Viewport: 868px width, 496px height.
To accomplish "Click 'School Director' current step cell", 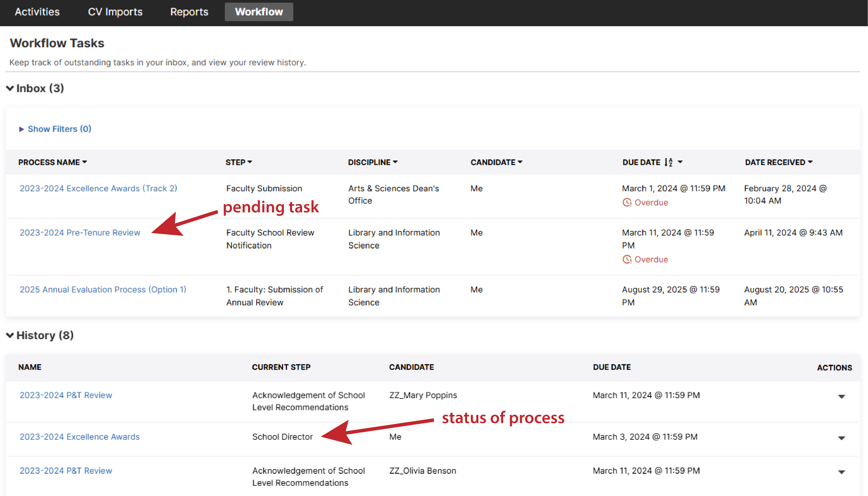I will (282, 437).
